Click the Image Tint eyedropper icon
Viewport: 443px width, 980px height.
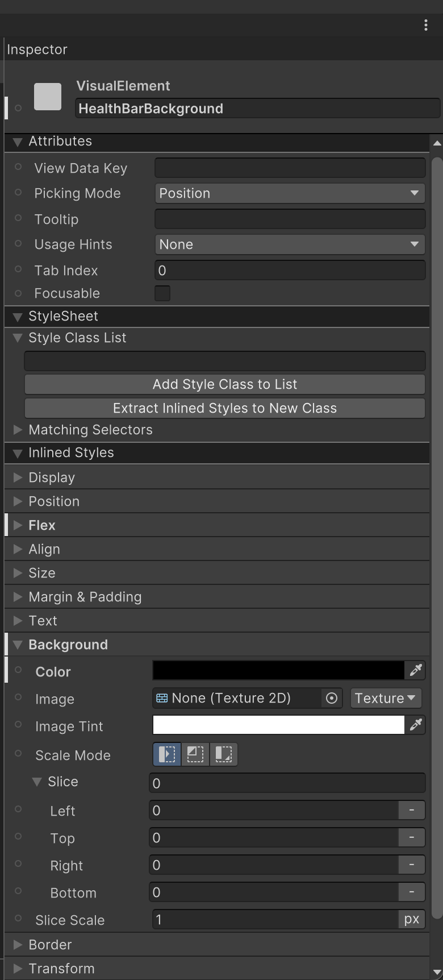click(416, 725)
